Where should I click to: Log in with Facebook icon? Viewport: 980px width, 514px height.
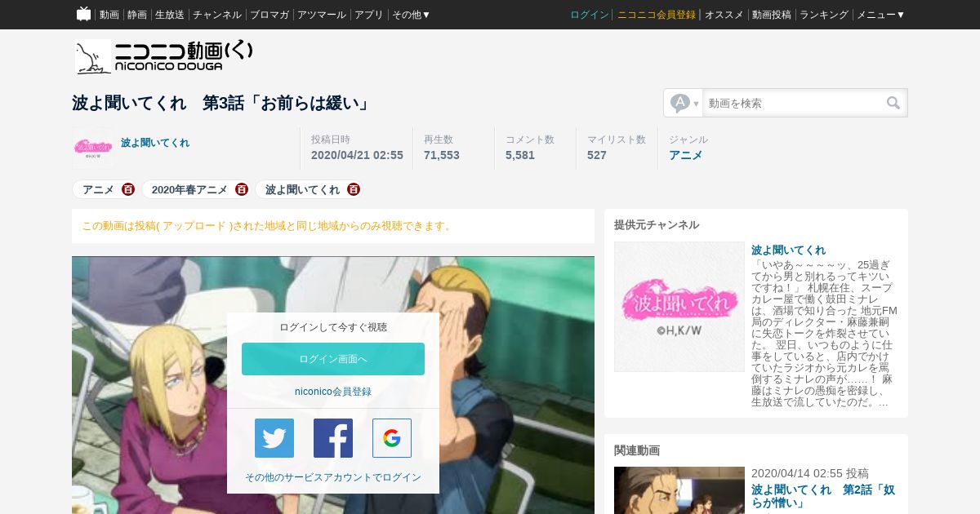click(333, 438)
